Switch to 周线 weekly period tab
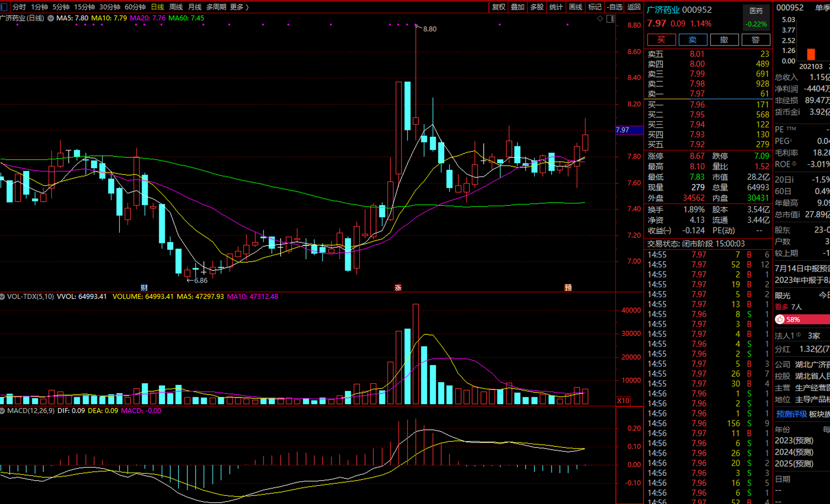Image resolution: width=830 pixels, height=504 pixels. (x=176, y=7)
